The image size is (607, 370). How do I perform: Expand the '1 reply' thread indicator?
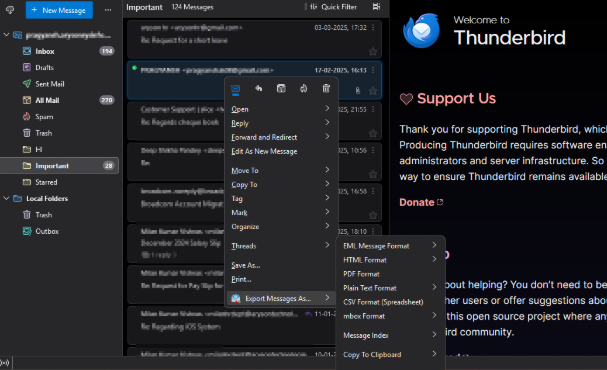click(x=159, y=255)
